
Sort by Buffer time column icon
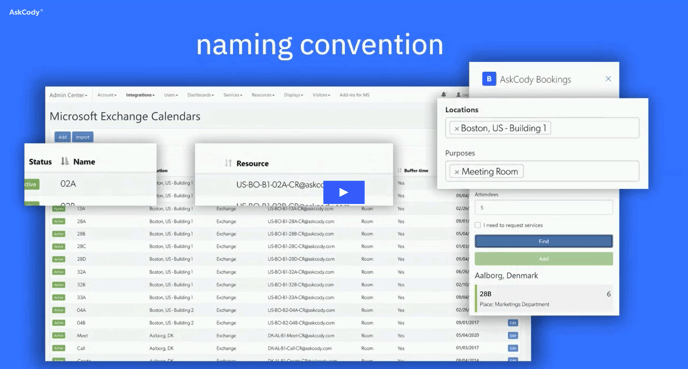pyautogui.click(x=399, y=170)
